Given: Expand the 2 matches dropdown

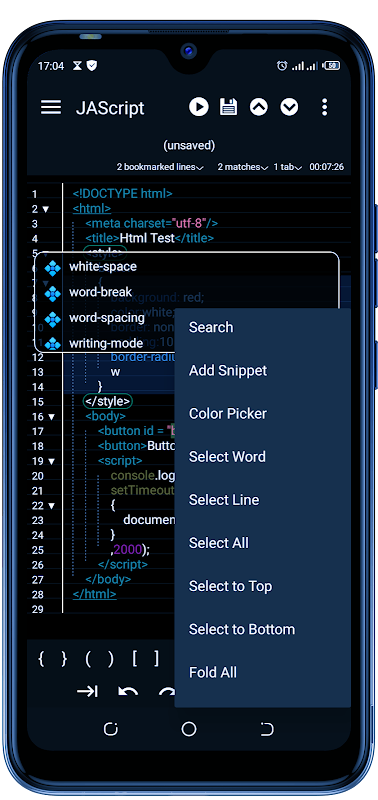Looking at the screenshot, I should (243, 167).
